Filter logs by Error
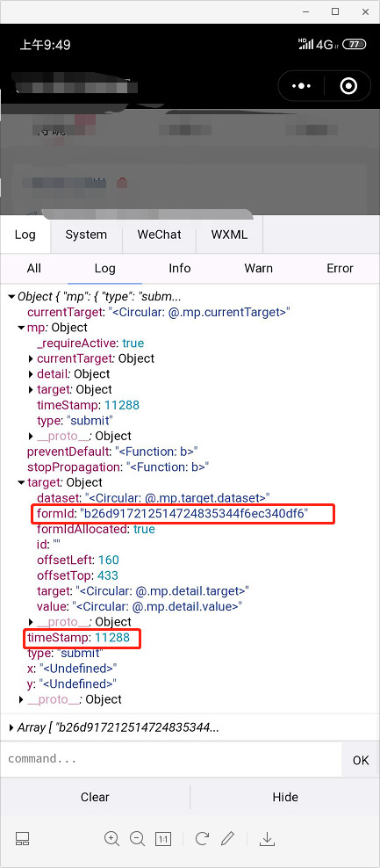Screen dimensions: 380x868 pyautogui.click(x=340, y=269)
